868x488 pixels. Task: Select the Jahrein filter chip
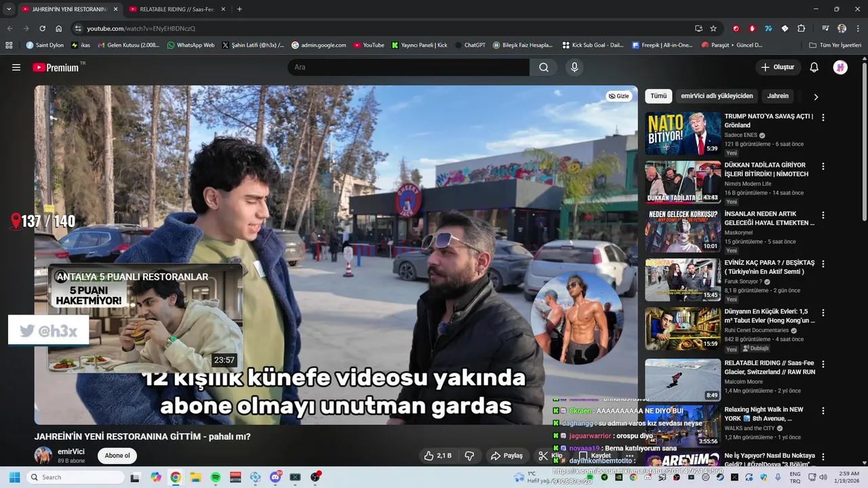[778, 96]
